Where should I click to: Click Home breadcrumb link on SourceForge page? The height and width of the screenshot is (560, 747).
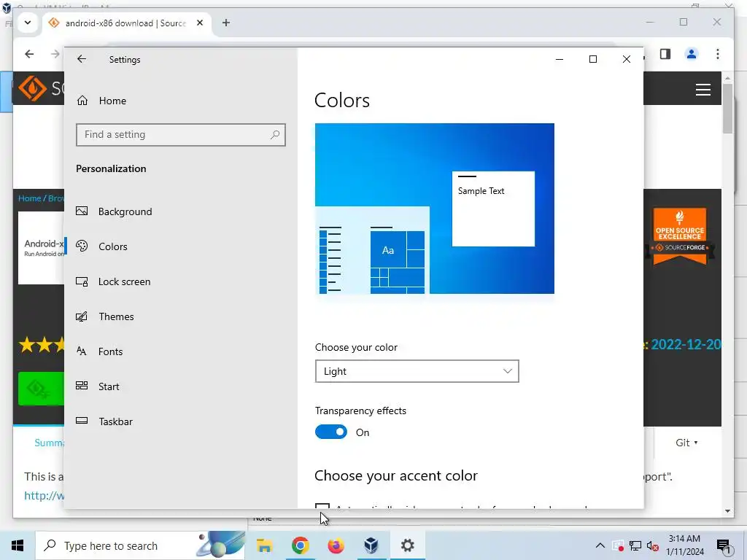point(29,198)
